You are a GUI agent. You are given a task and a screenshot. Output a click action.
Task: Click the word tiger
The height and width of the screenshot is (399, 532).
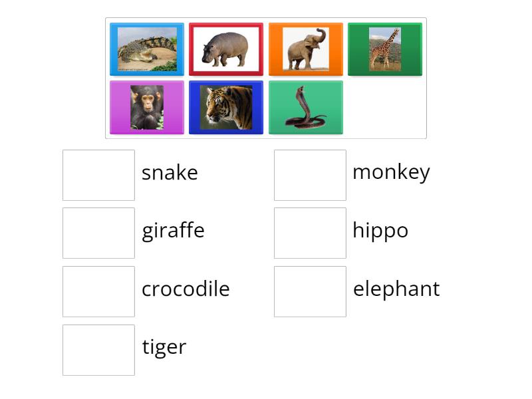(164, 346)
